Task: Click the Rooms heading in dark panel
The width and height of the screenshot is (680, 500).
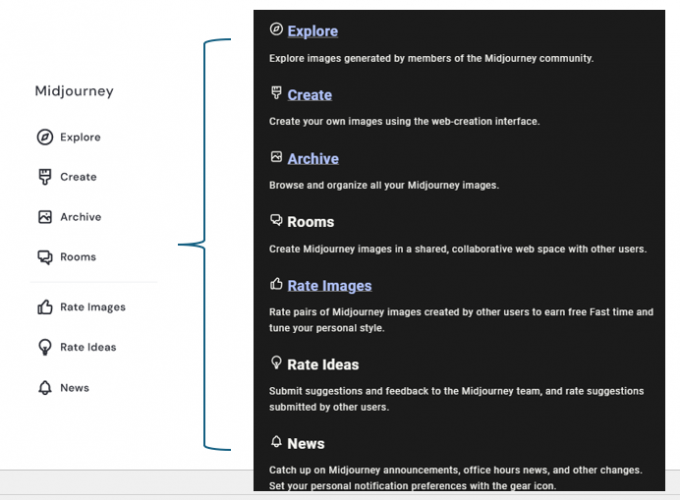Action: [311, 222]
